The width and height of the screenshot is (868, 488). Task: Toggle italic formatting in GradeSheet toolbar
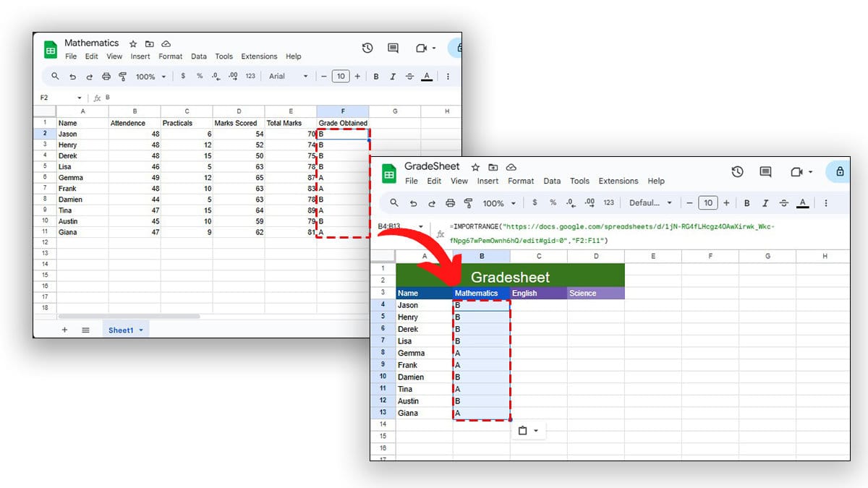point(765,203)
